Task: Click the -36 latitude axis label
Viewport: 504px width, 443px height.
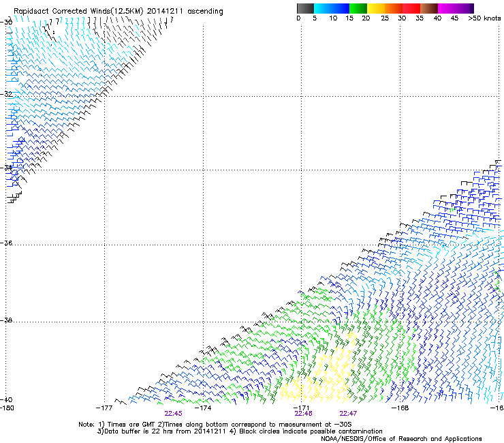Action: tap(6, 243)
